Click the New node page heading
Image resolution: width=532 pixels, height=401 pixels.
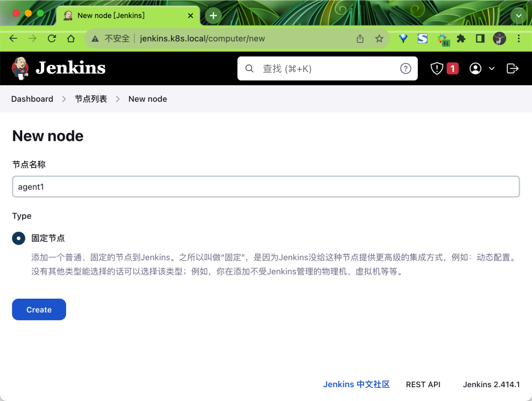(x=48, y=136)
